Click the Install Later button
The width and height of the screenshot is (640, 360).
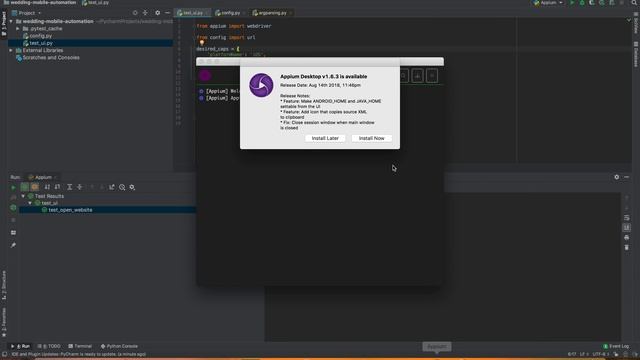(x=325, y=138)
